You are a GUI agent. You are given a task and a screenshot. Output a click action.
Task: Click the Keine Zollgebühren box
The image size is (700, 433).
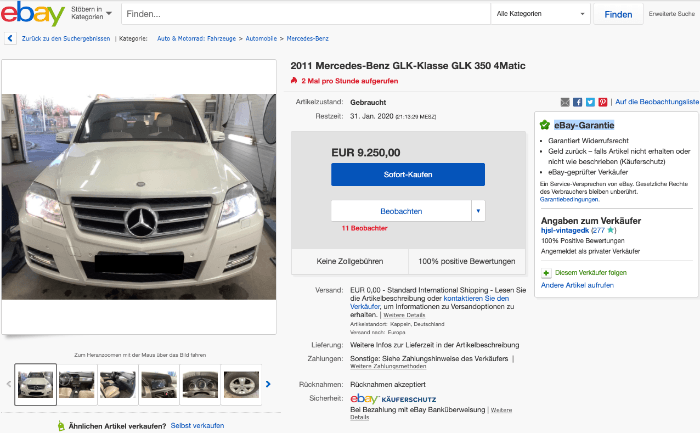(350, 261)
